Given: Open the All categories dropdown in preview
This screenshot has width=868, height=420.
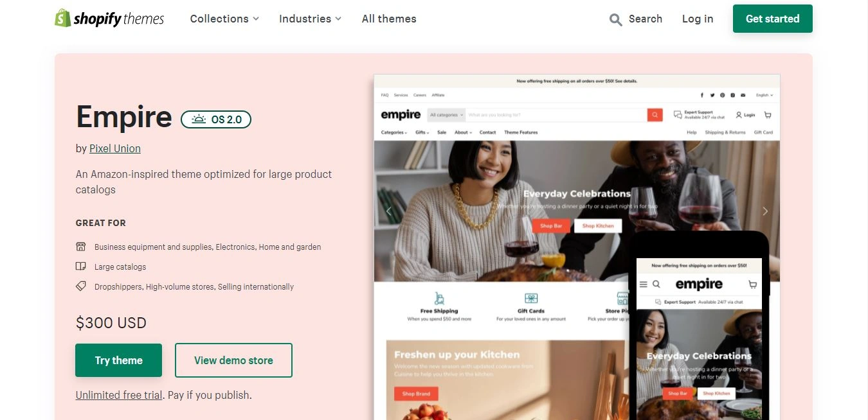Looking at the screenshot, I should (x=446, y=115).
